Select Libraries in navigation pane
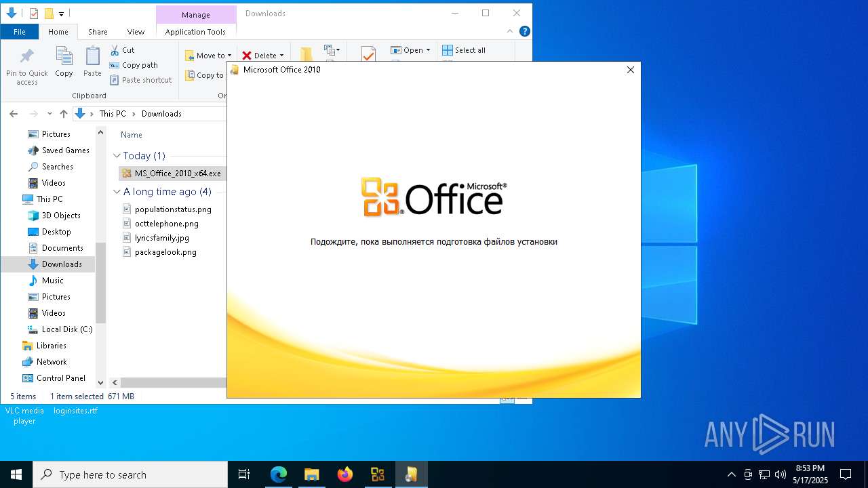This screenshot has height=488, width=868. pyautogui.click(x=45, y=346)
